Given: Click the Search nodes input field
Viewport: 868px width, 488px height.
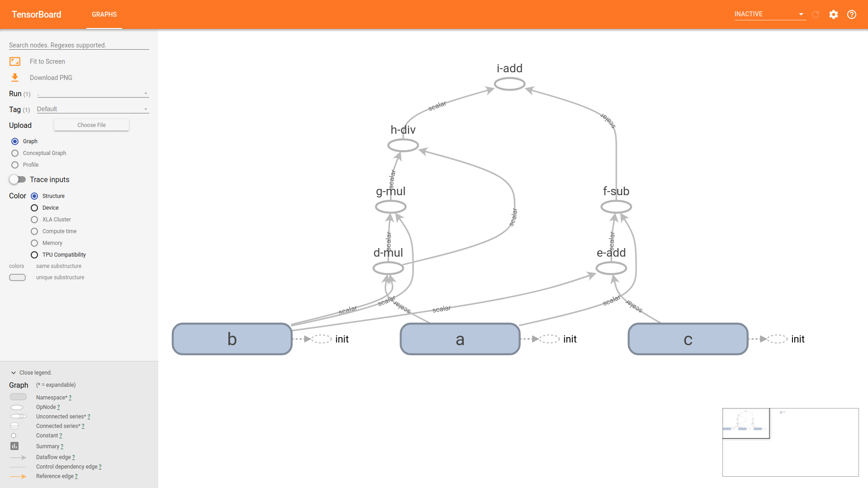Looking at the screenshot, I should (79, 45).
